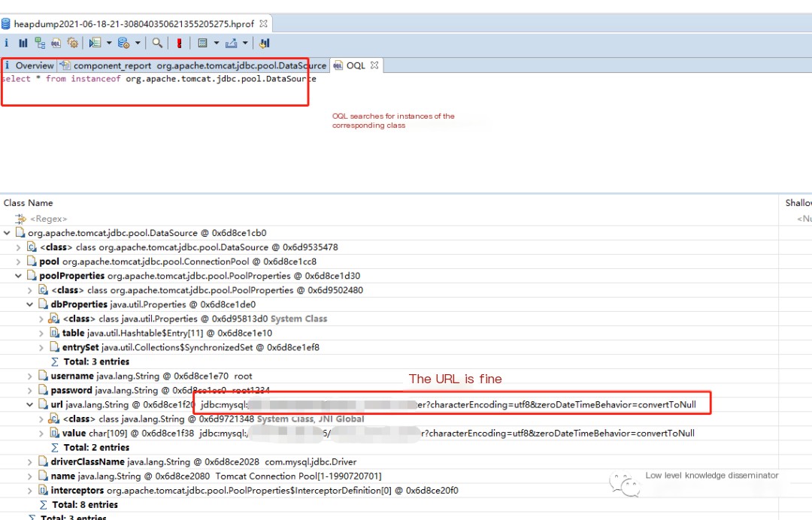This screenshot has width=812, height=520.
Task: Click the magnifier Find Object by address icon
Action: click(x=157, y=43)
